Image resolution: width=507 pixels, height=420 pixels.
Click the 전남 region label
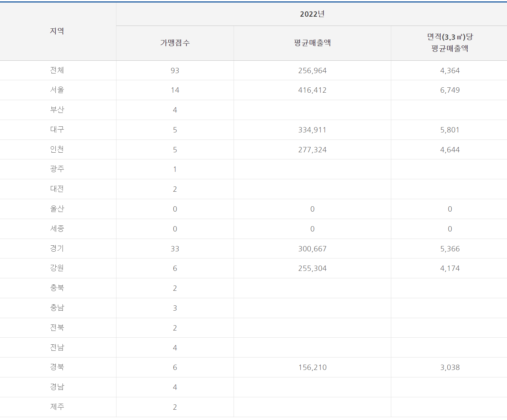pyautogui.click(x=57, y=348)
